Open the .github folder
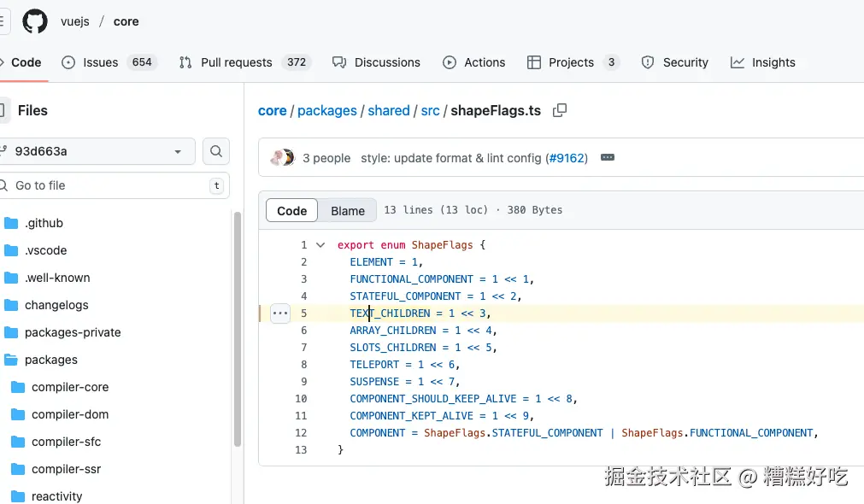This screenshot has width=864, height=504. tap(44, 223)
